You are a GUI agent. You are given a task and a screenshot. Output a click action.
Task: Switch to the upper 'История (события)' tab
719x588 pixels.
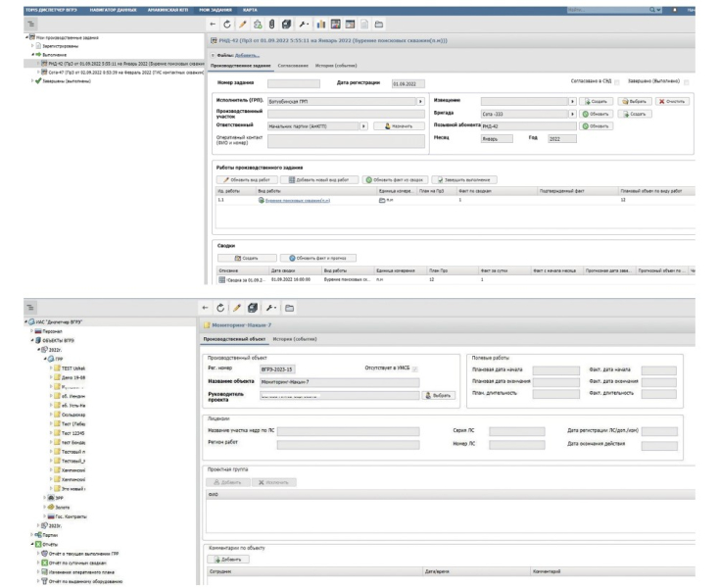(336, 66)
